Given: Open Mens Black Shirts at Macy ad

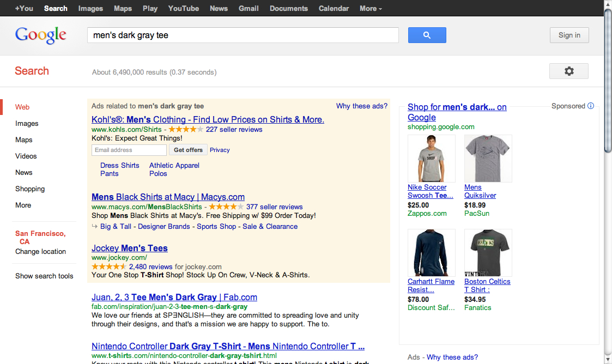Looking at the screenshot, I should click(168, 197).
